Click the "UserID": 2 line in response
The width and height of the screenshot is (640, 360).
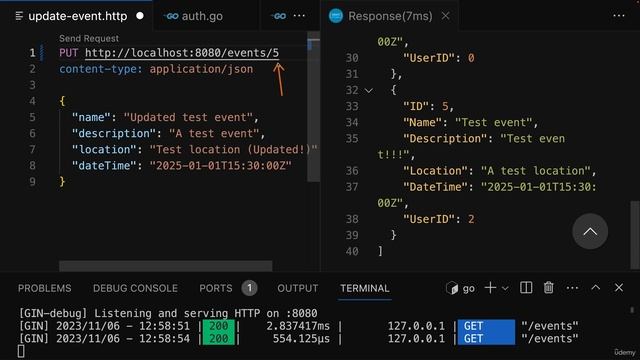click(x=438, y=219)
